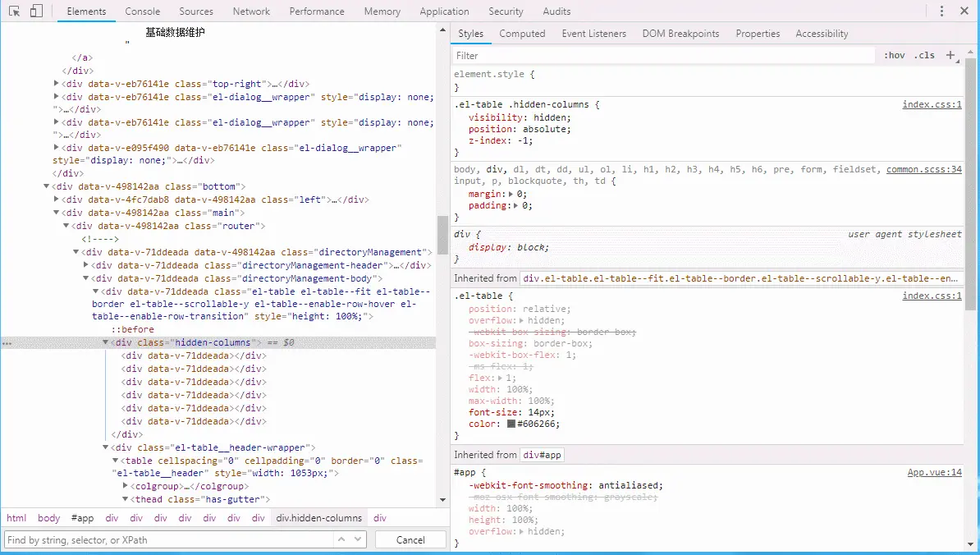Close the DevTools panel with X icon

tap(964, 11)
